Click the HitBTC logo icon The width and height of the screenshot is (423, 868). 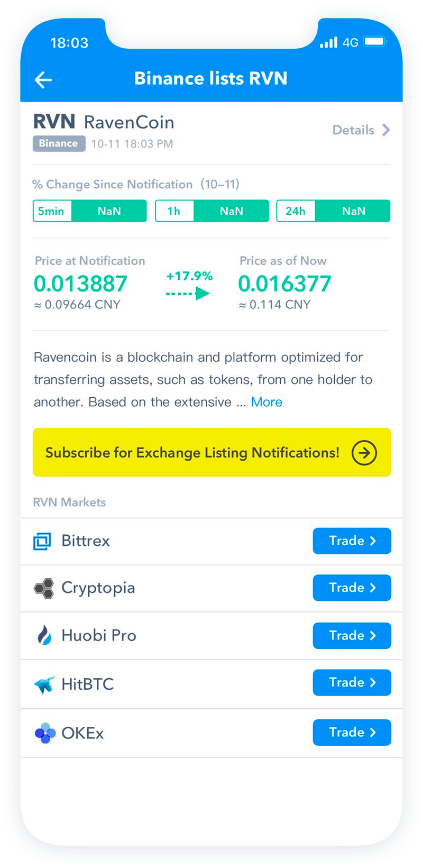[x=44, y=684]
